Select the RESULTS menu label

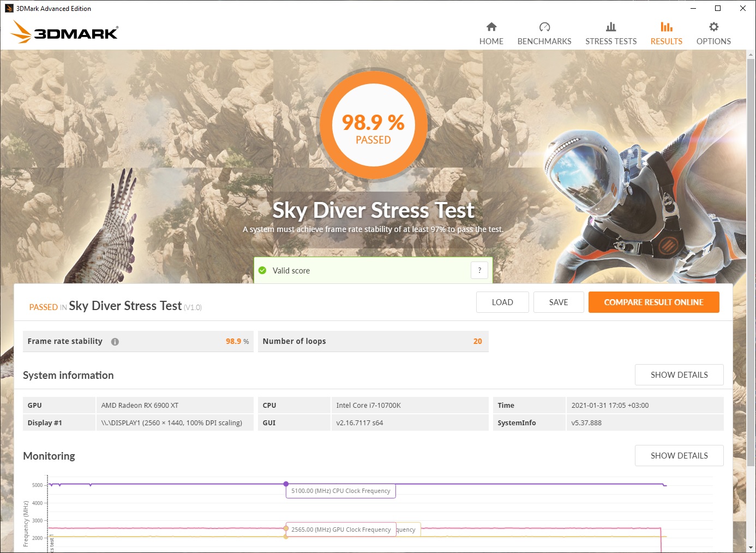point(667,41)
